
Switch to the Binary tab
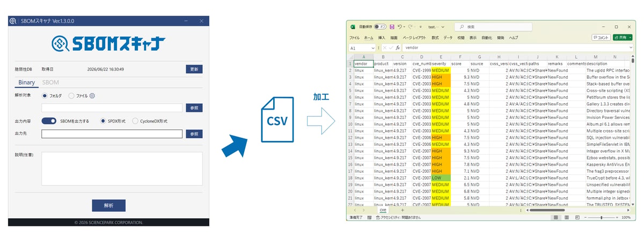coord(27,82)
